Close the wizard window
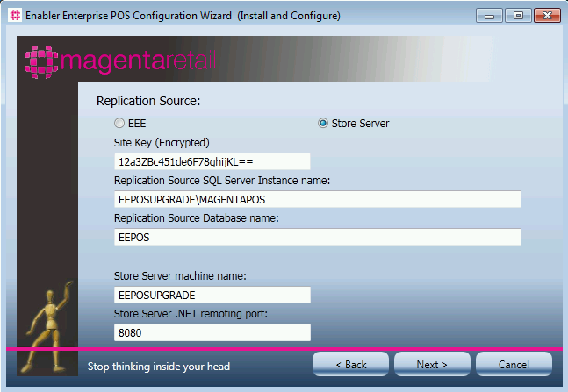This screenshot has height=392, width=568. [547, 16]
